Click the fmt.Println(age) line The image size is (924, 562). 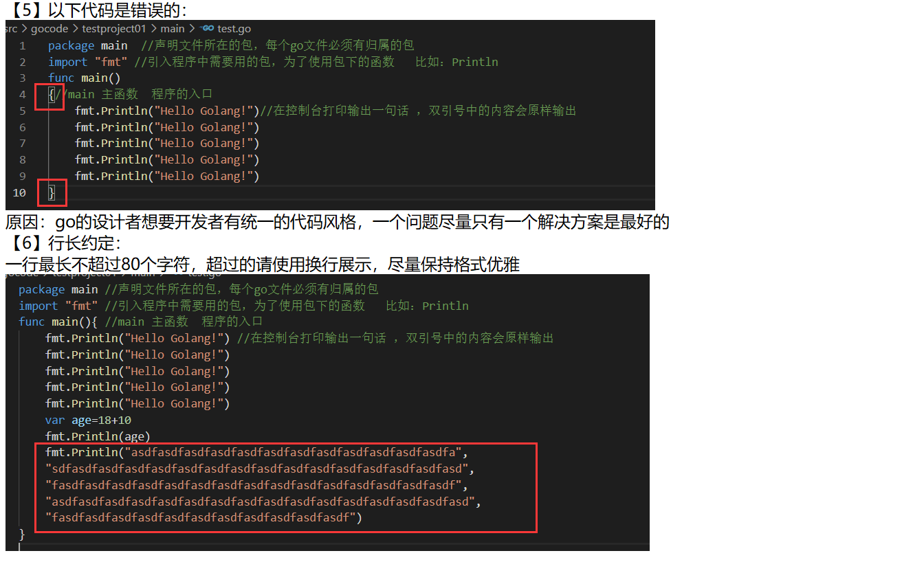point(98,436)
